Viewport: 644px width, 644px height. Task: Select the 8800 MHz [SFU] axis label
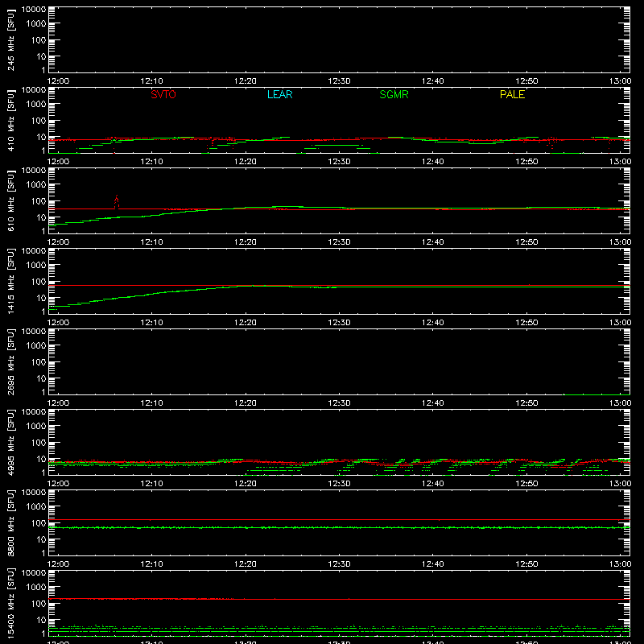[10, 522]
